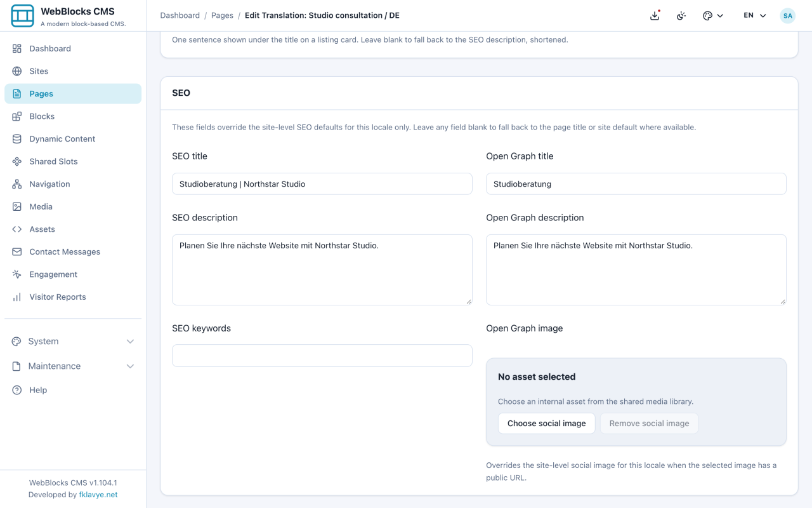The height and width of the screenshot is (508, 812).
Task: Click the SEO keywords input field
Action: pyautogui.click(x=322, y=356)
